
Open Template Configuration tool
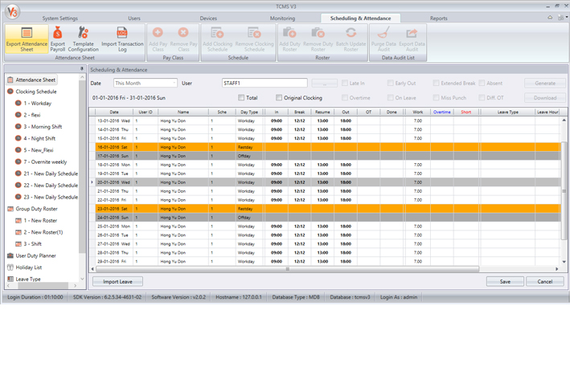point(84,39)
